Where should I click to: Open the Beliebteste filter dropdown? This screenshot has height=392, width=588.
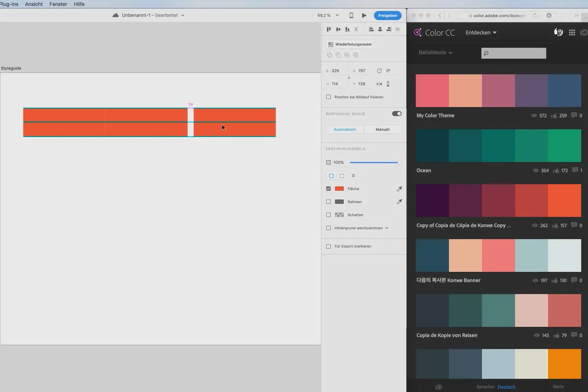click(x=435, y=52)
